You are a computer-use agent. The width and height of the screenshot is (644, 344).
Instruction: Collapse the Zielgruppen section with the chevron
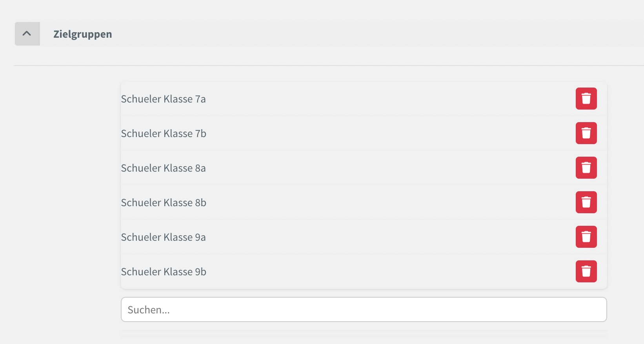(x=27, y=34)
